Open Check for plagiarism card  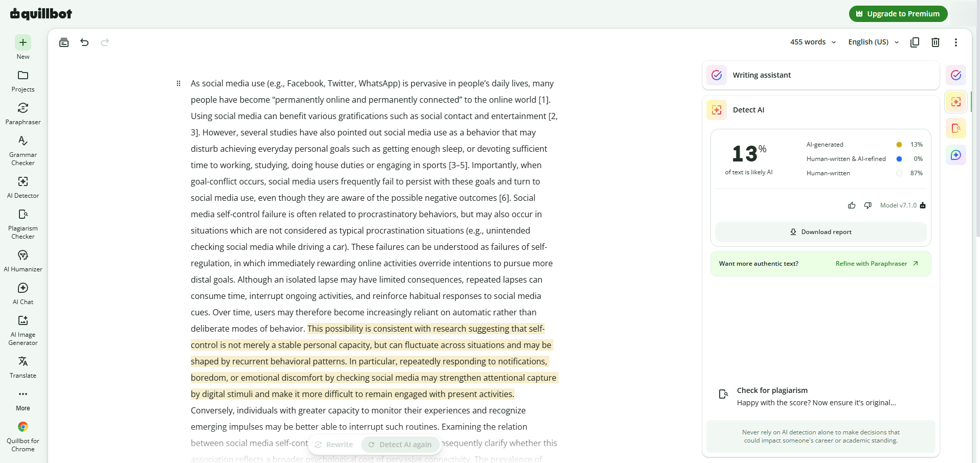(x=821, y=397)
